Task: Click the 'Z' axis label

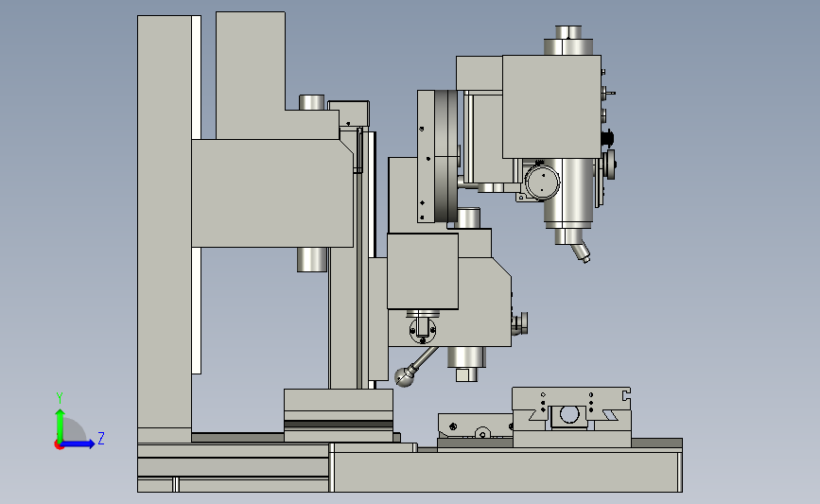Action: 101,438
